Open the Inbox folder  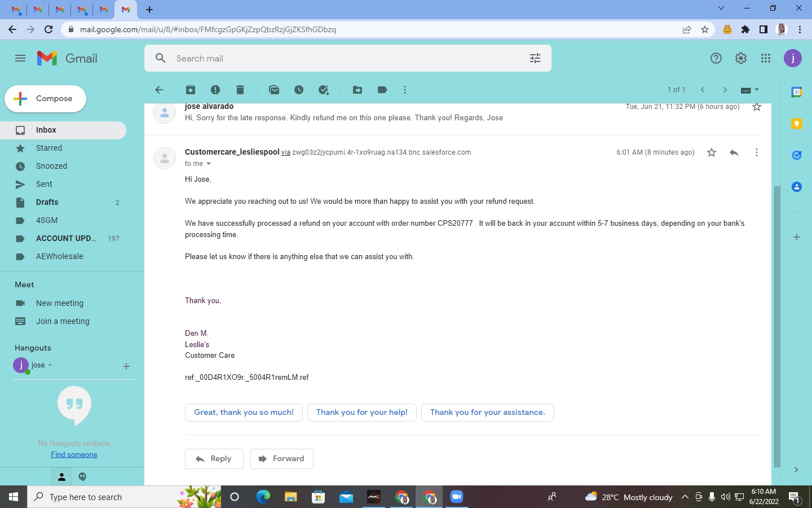pos(63,130)
